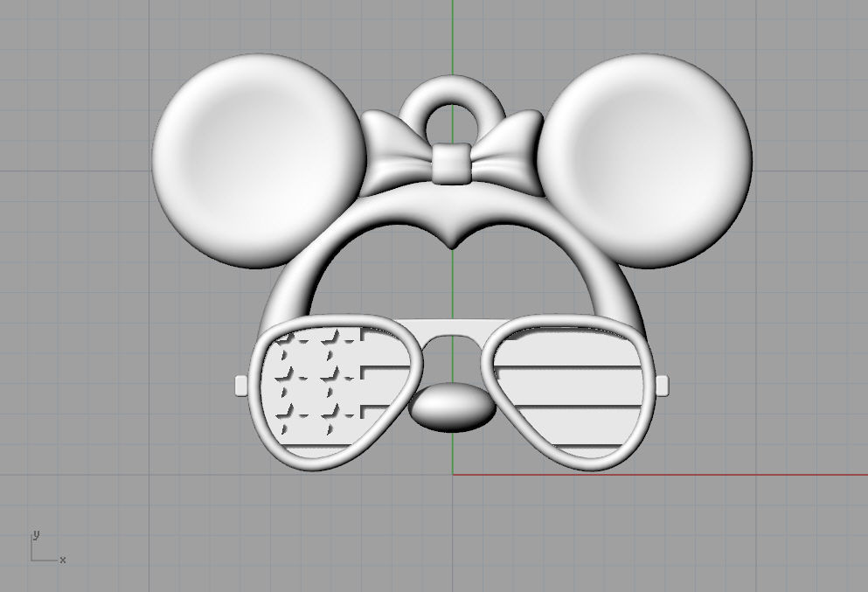The image size is (868, 592).
Task: Pick the pointed widow's peak on head ring
Action: 452,234
